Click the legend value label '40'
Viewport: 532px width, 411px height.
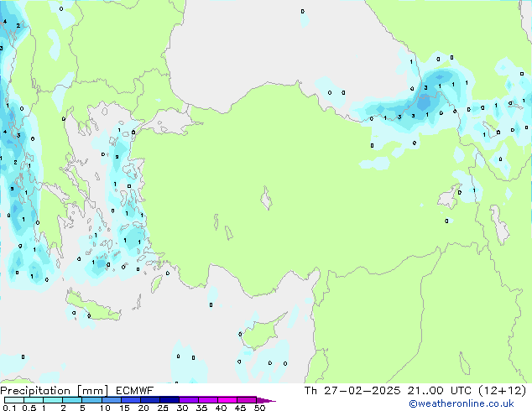pyautogui.click(x=221, y=408)
